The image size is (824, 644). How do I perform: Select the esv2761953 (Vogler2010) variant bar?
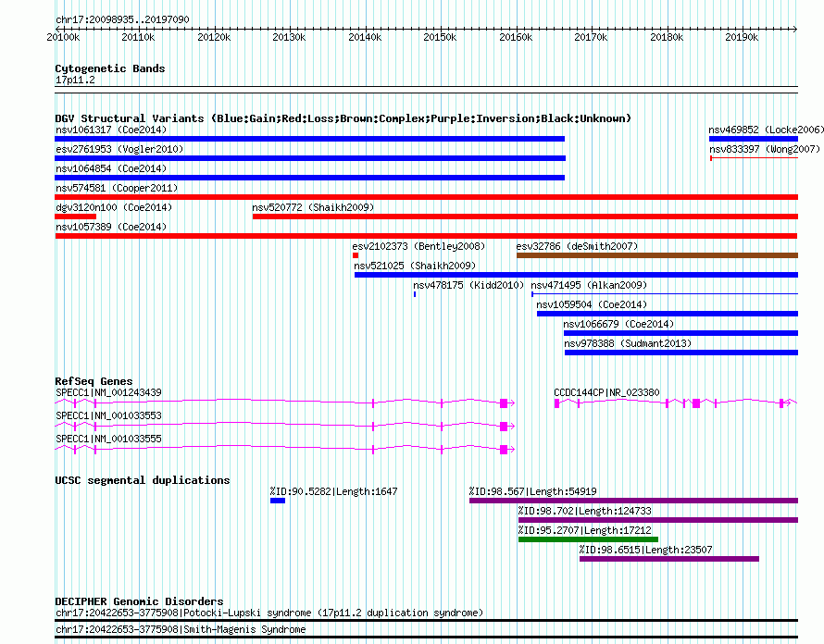pos(310,158)
